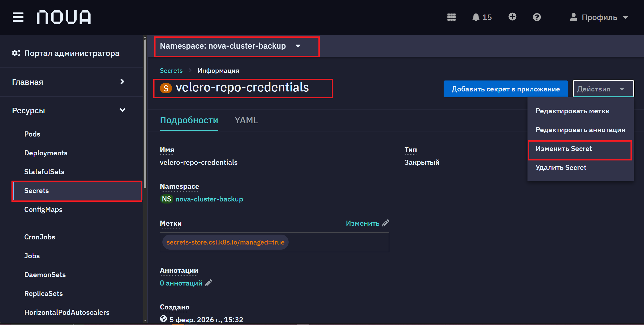Screen dimensions: 644x325
Task: Open the 0 аннотаций link
Action: (x=181, y=283)
